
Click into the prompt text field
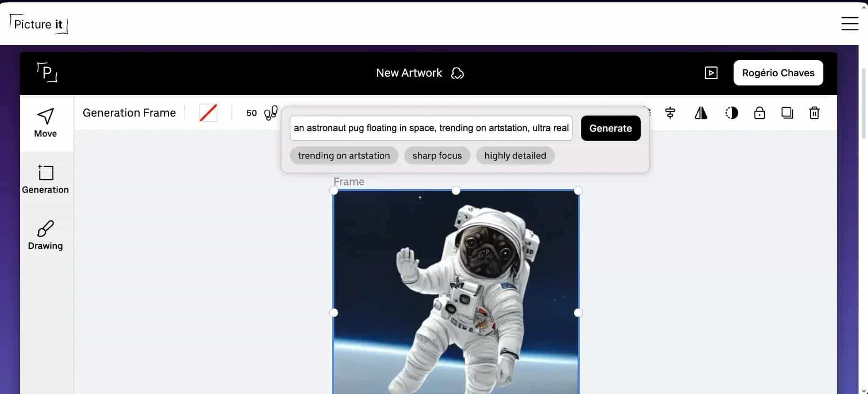431,128
